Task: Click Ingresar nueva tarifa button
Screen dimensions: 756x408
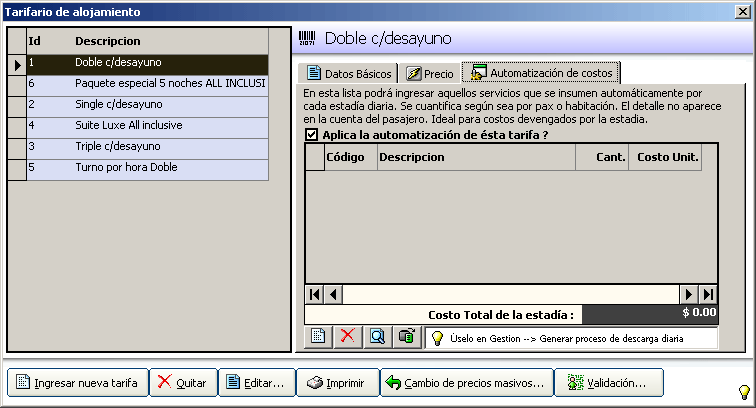Action: click(78, 382)
